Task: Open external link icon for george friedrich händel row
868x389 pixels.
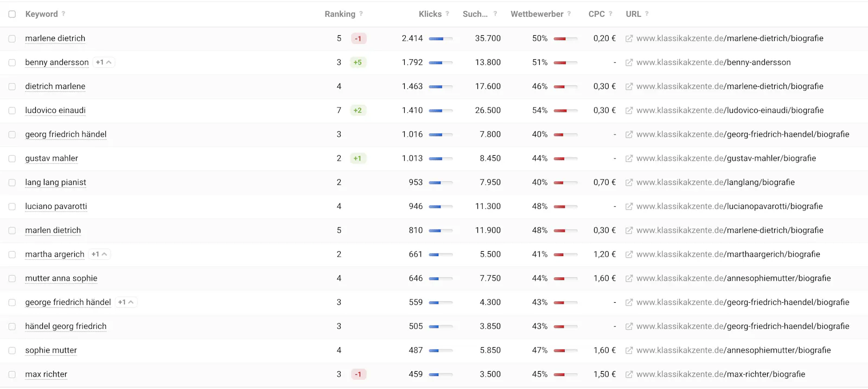Action: pyautogui.click(x=629, y=302)
